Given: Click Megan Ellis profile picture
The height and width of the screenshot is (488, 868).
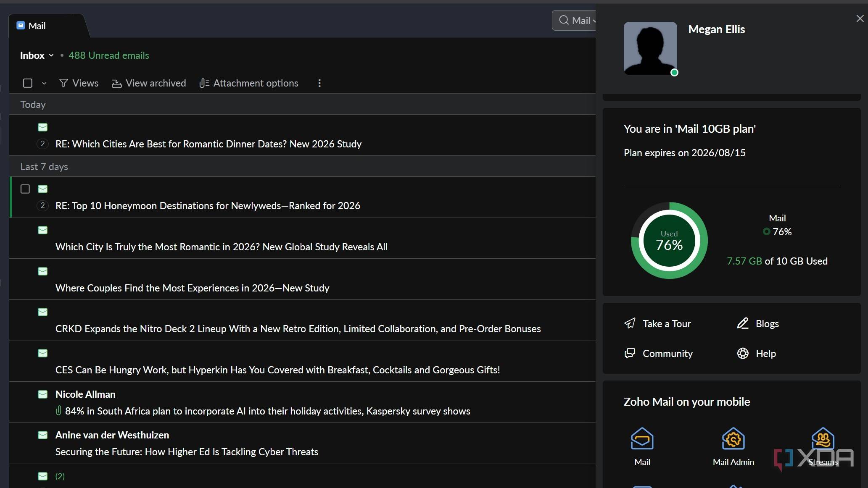Looking at the screenshot, I should coord(650,48).
